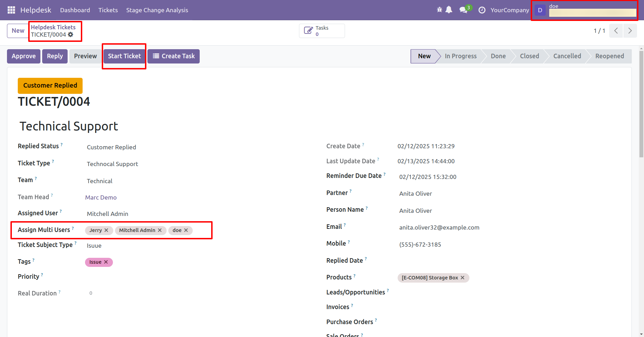Remove the Issue tag
Image resolution: width=644 pixels, height=337 pixels.
tap(106, 262)
